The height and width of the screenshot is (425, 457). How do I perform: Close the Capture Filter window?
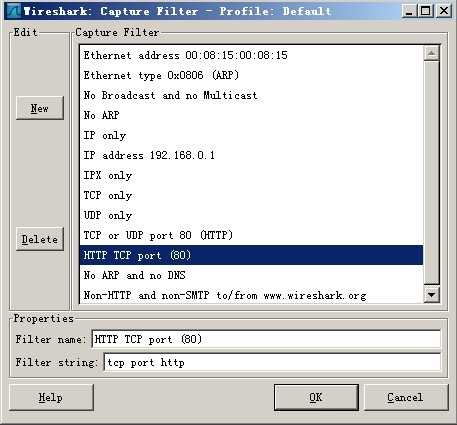tap(444, 11)
